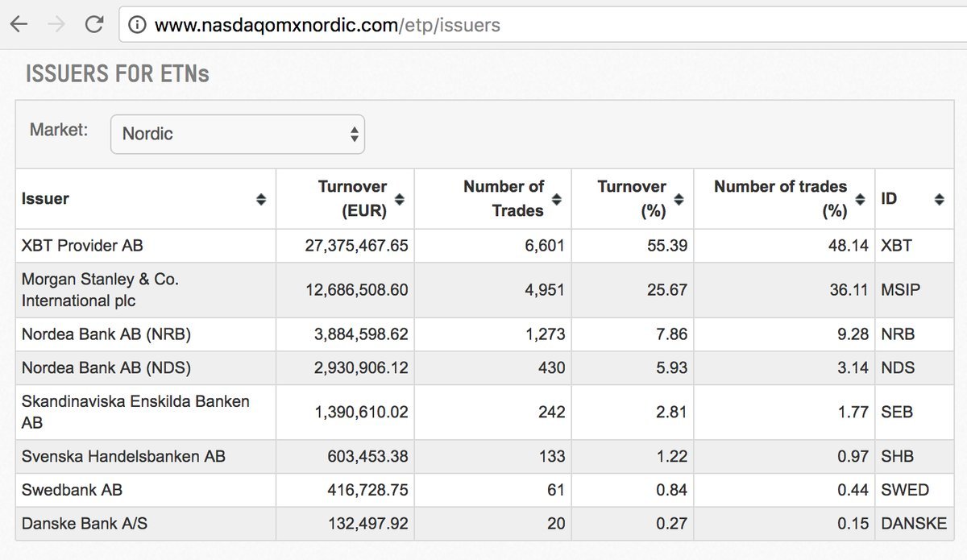Select XBT Provider AB issuer
The image size is (967, 560).
[x=82, y=246]
